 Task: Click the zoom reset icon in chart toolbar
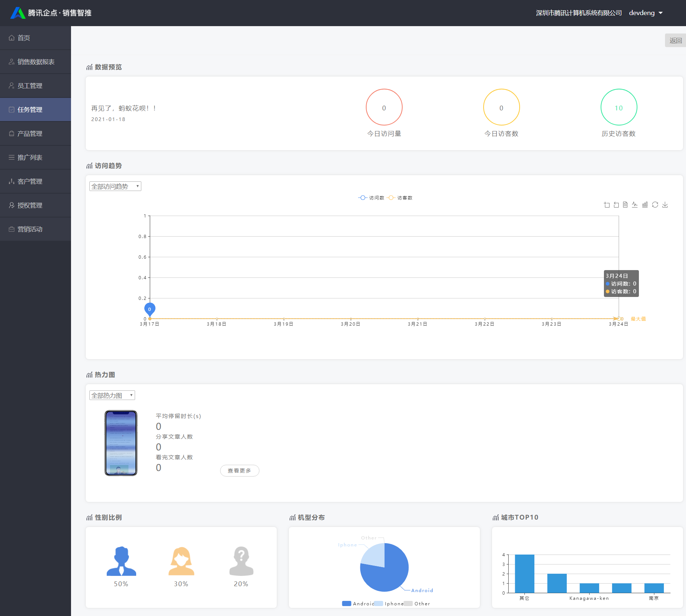616,205
